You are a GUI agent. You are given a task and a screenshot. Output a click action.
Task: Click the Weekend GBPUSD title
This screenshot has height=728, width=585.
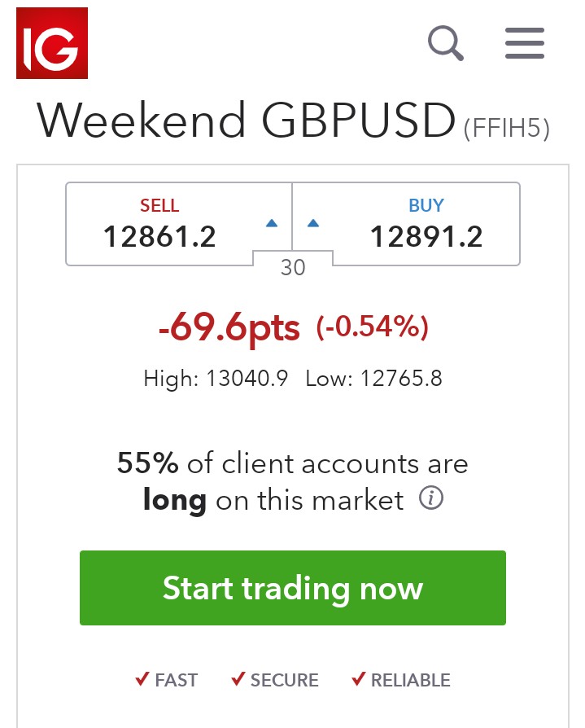click(247, 121)
